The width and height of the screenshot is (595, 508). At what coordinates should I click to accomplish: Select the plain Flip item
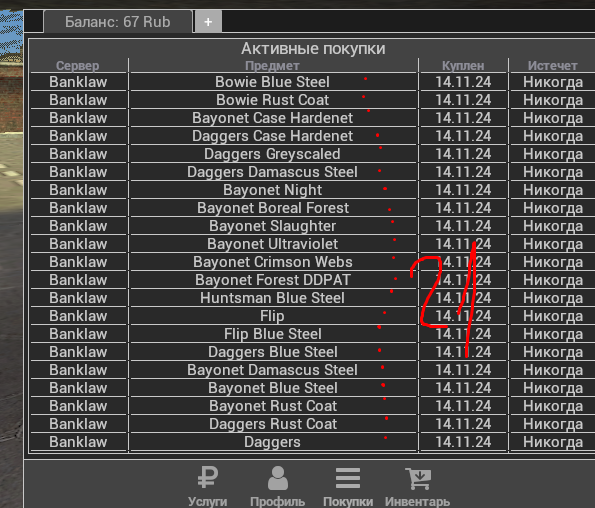click(272, 316)
